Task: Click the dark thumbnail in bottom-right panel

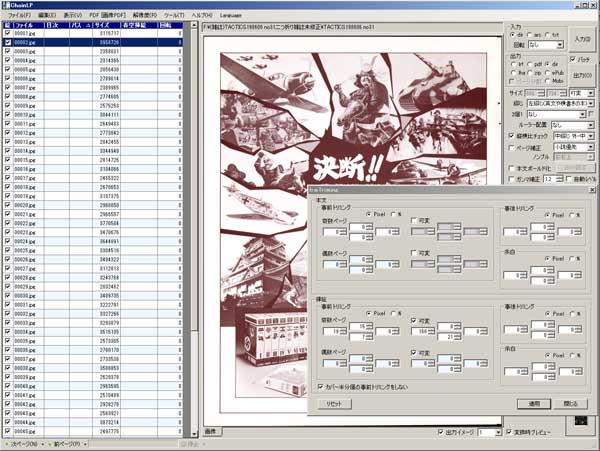Action: point(580,421)
